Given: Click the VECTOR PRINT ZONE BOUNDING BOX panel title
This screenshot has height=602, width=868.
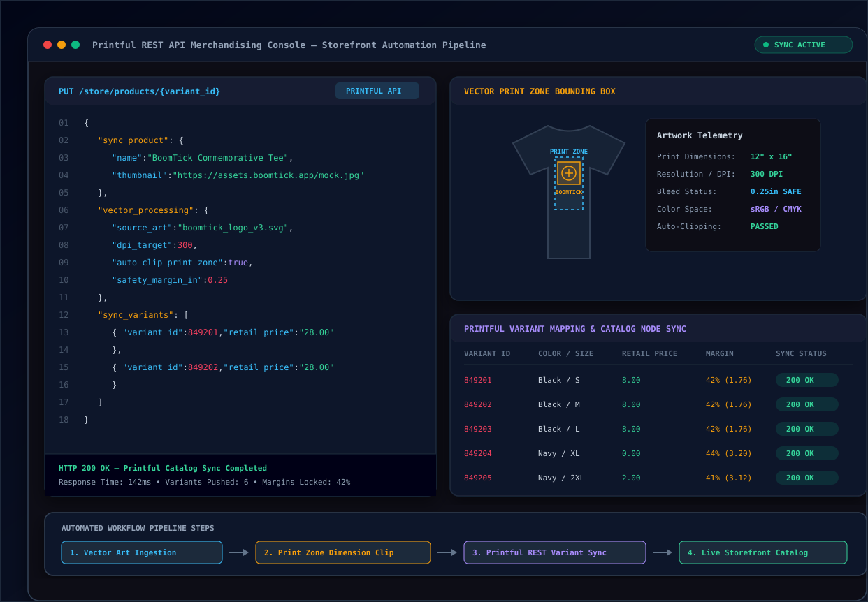Looking at the screenshot, I should (540, 91).
